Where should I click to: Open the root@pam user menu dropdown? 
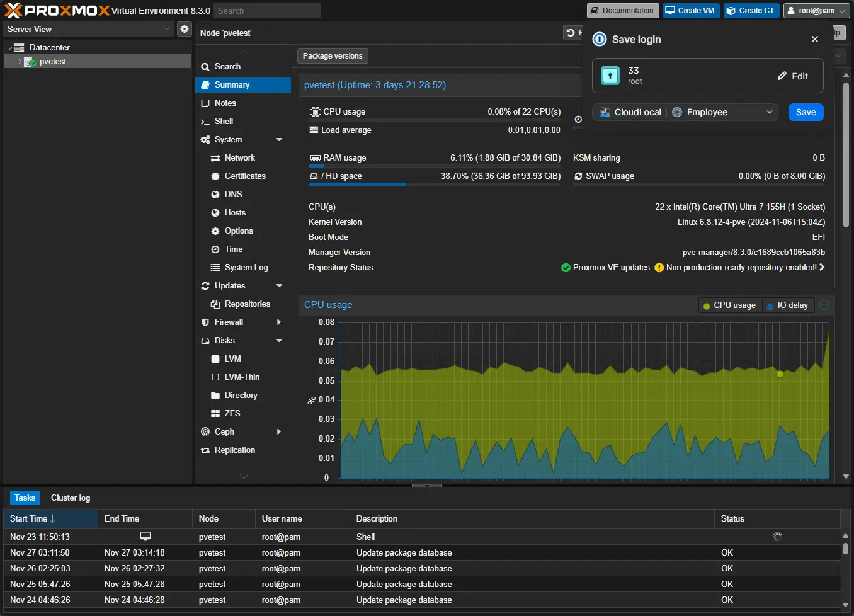point(816,11)
